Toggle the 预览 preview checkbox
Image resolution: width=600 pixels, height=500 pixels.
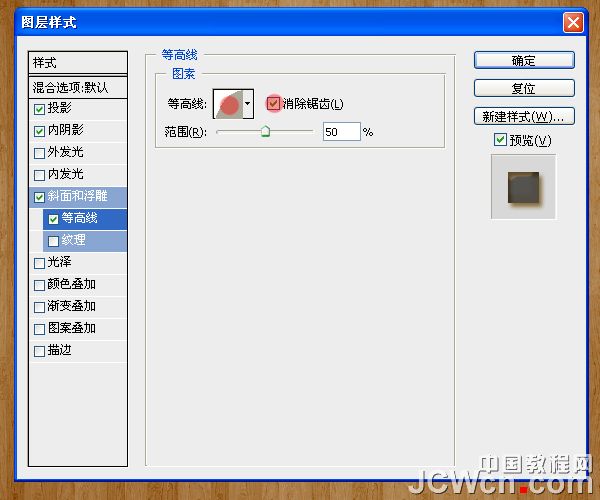[x=501, y=141]
